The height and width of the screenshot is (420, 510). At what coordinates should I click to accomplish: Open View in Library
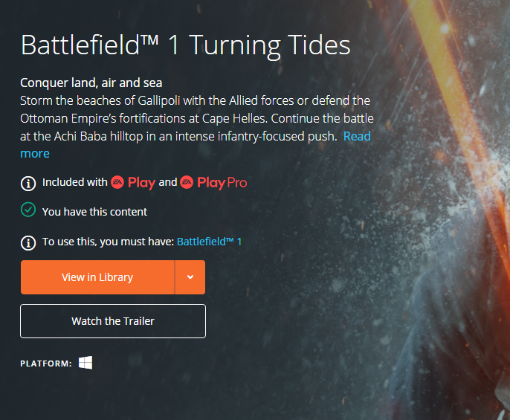coord(97,277)
